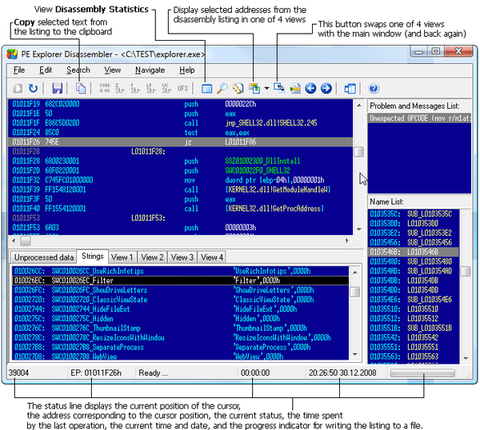The height and width of the screenshot is (430, 480).
Task: Expand the display addresses in views dropdown arrow
Action: tap(267, 89)
